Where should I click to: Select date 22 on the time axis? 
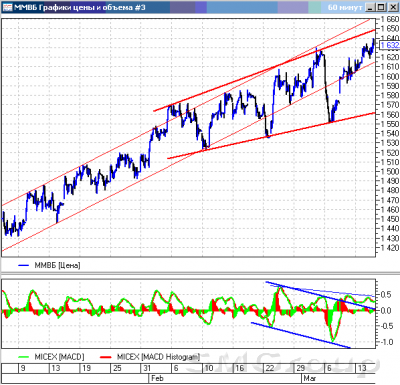click(269, 368)
